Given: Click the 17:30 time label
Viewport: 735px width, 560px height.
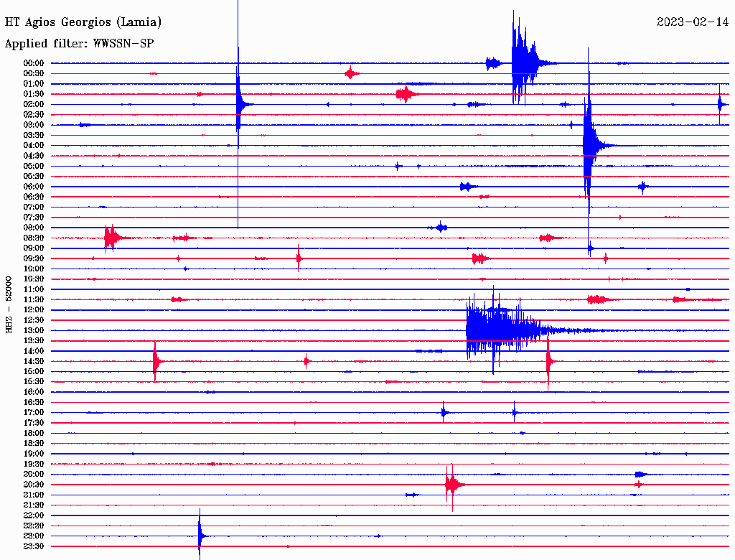Looking at the screenshot, I should (x=34, y=423).
